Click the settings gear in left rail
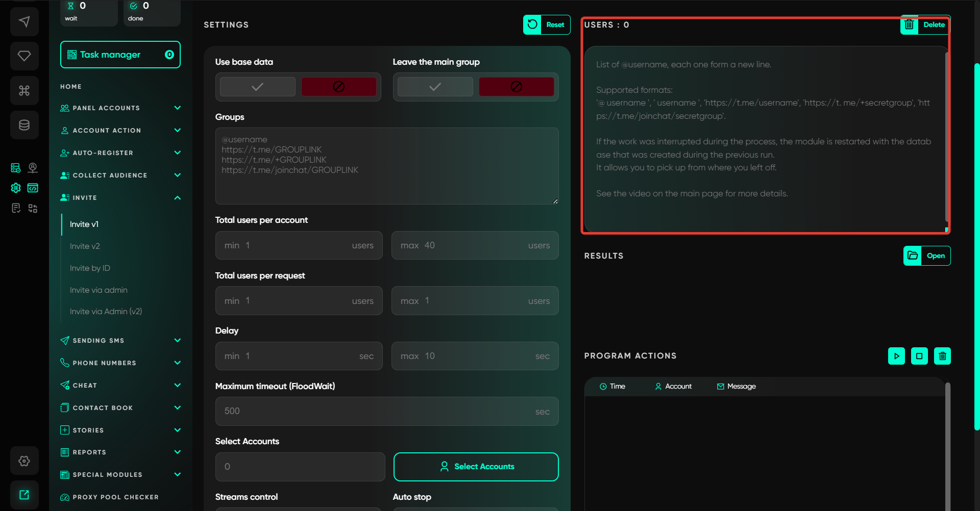The image size is (980, 511). pyautogui.click(x=24, y=461)
